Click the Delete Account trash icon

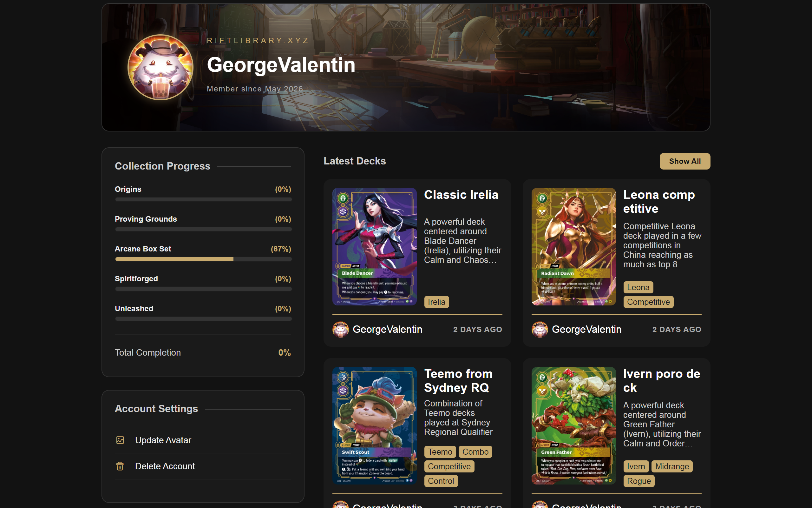click(x=120, y=466)
